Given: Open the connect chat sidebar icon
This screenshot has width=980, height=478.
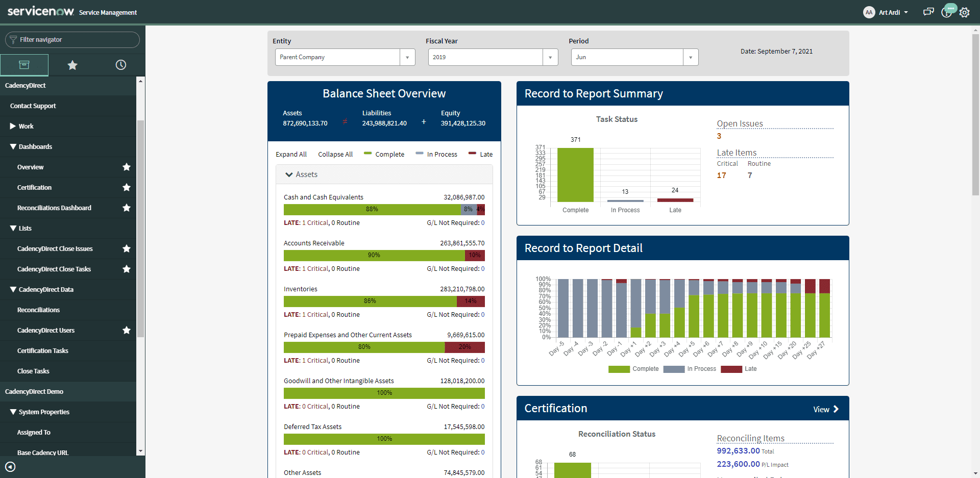Looking at the screenshot, I should (928, 12).
